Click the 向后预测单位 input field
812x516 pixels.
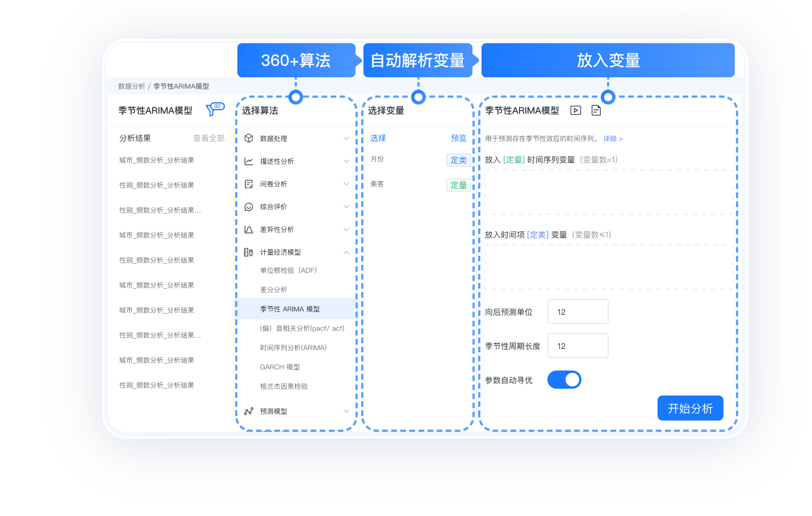tap(578, 311)
